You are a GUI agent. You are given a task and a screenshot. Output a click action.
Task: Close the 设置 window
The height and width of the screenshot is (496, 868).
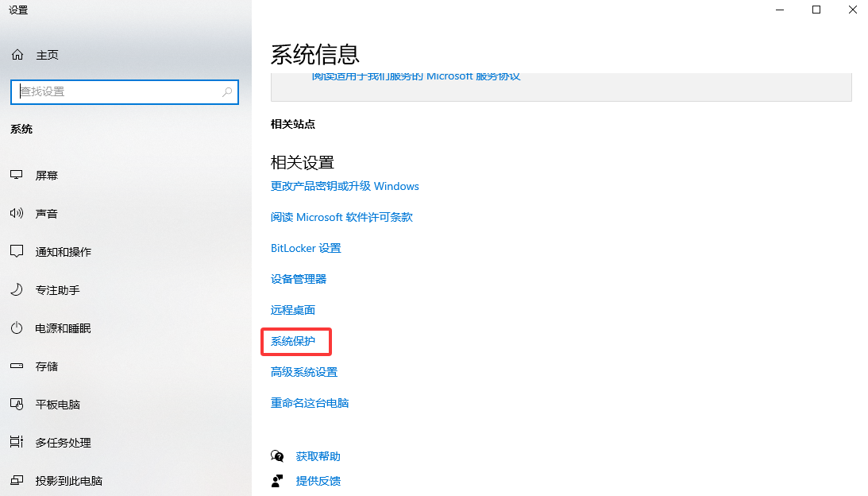852,10
